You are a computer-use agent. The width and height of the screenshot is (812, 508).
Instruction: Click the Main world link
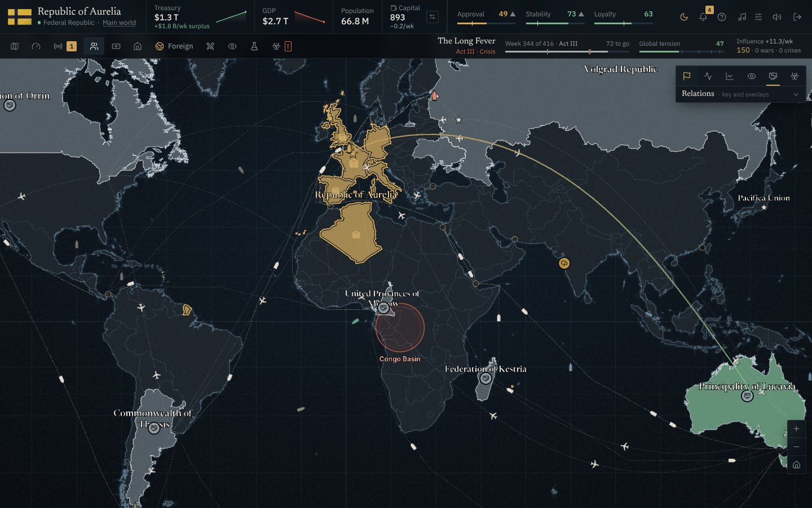tap(119, 23)
